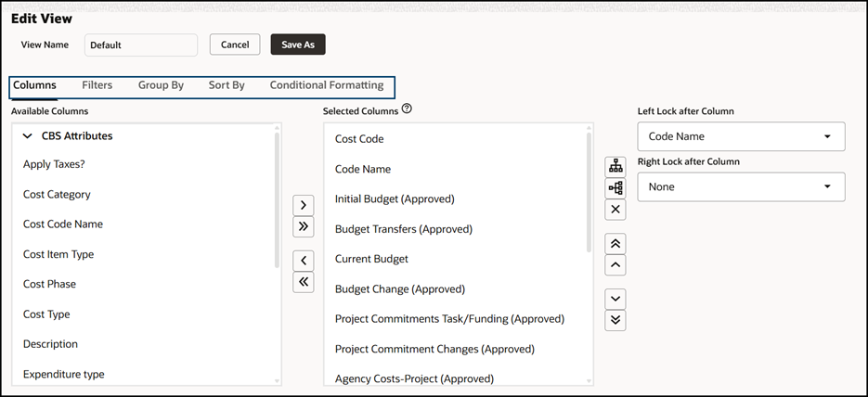The image size is (868, 397).
Task: Click the remove all columns double-left arrow
Action: (x=304, y=282)
